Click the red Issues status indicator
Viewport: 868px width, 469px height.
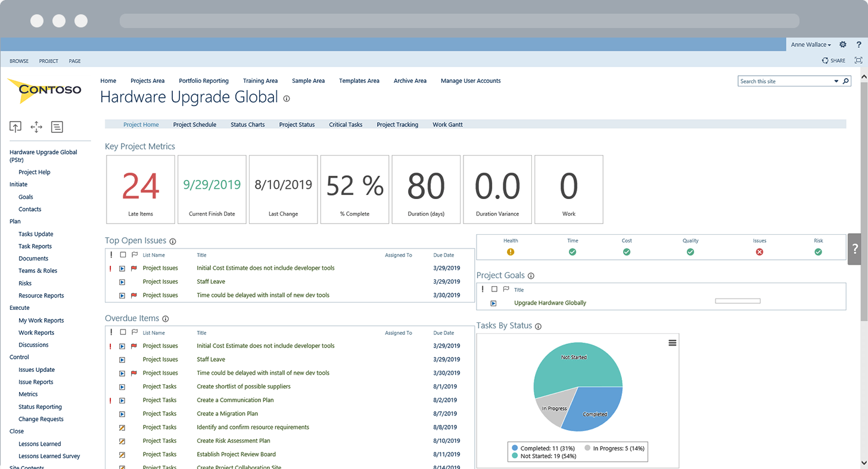[759, 252]
